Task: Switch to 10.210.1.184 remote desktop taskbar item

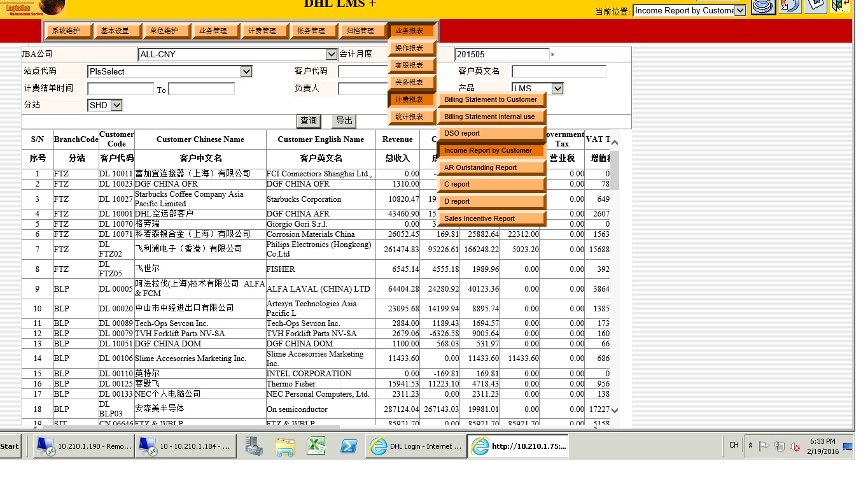Action: pyautogui.click(x=185, y=446)
